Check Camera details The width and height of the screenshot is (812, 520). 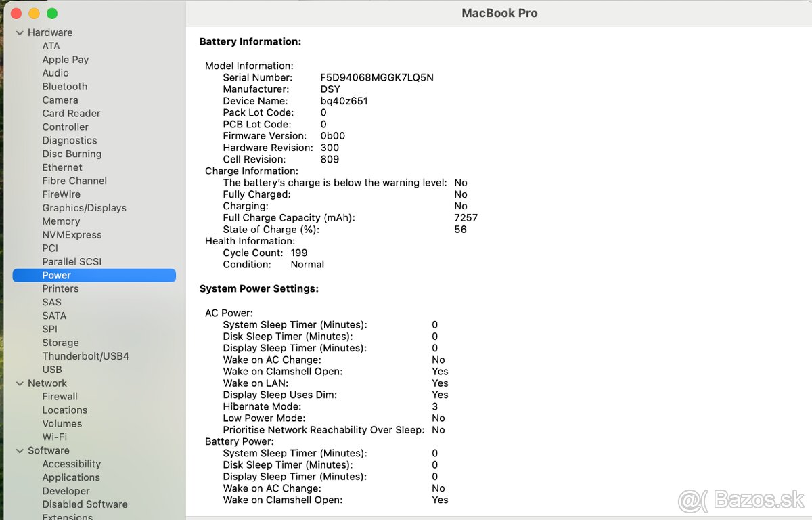[x=60, y=100]
